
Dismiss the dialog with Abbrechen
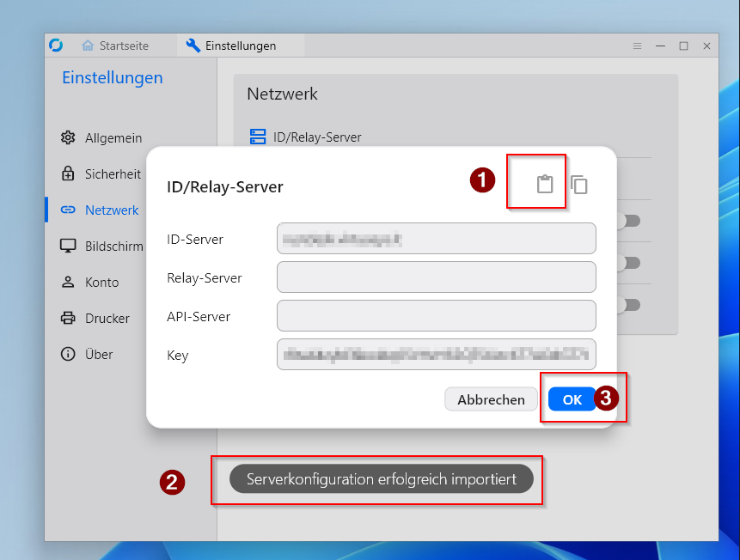pos(491,399)
